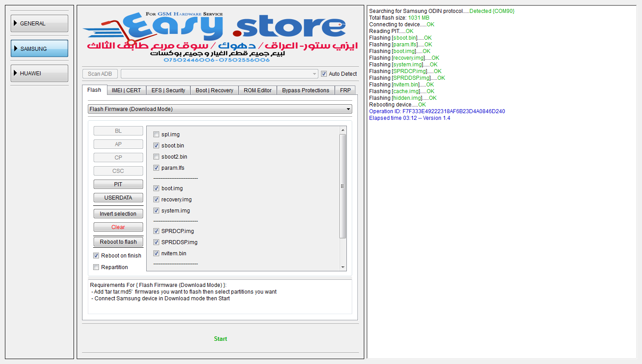The height and width of the screenshot is (364, 642).
Task: Click the 'Flashing [nvitem.bin]' log line
Action: [401, 85]
